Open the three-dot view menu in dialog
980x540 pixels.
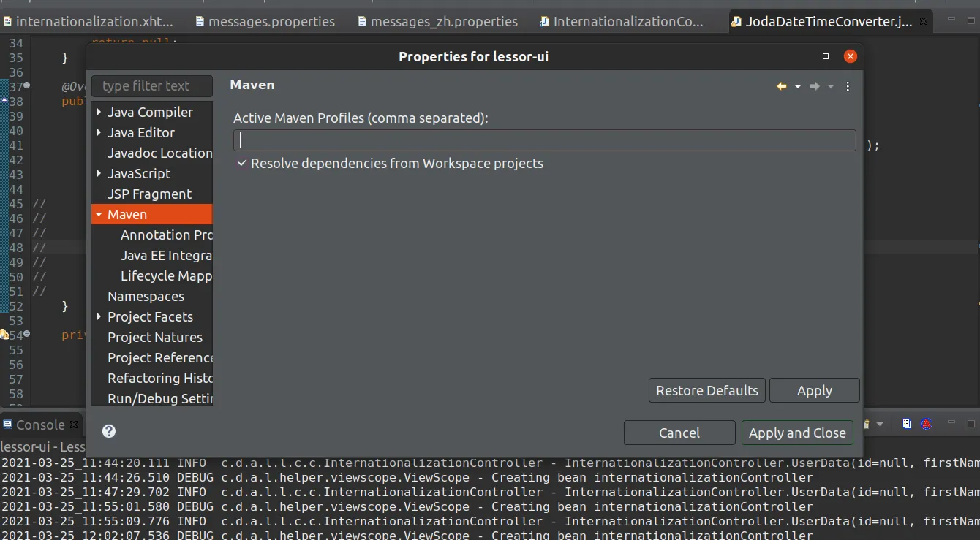[x=848, y=86]
